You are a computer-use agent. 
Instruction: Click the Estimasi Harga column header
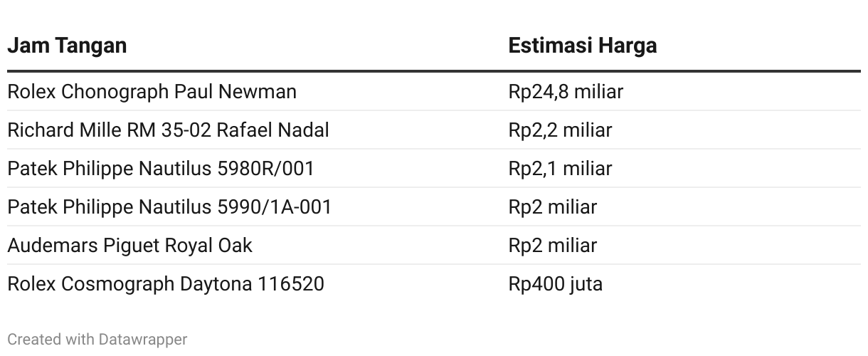pyautogui.click(x=582, y=46)
